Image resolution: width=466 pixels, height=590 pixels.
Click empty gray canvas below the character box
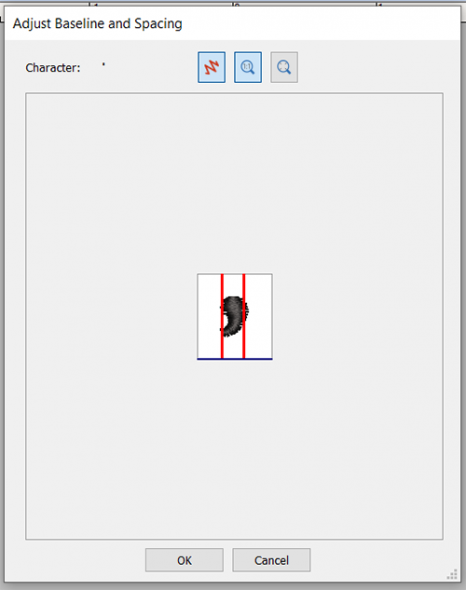tap(234, 449)
